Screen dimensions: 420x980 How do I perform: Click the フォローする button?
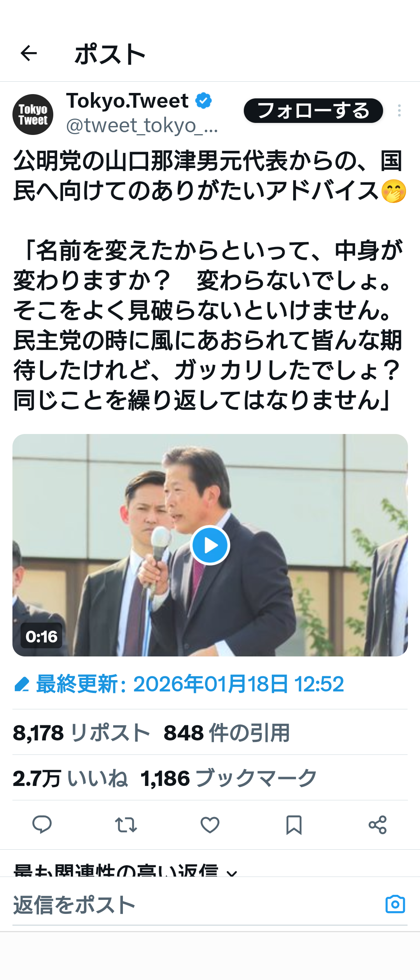[313, 111]
